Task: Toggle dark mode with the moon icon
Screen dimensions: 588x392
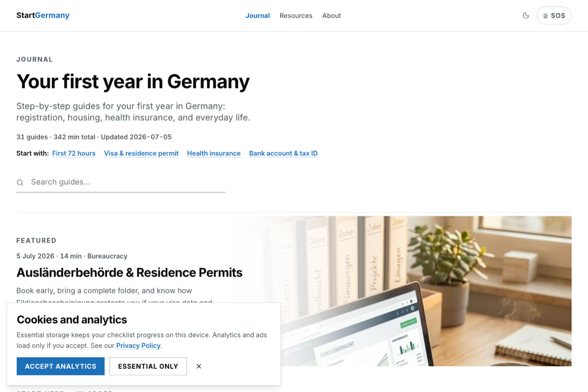Action: pos(526,16)
